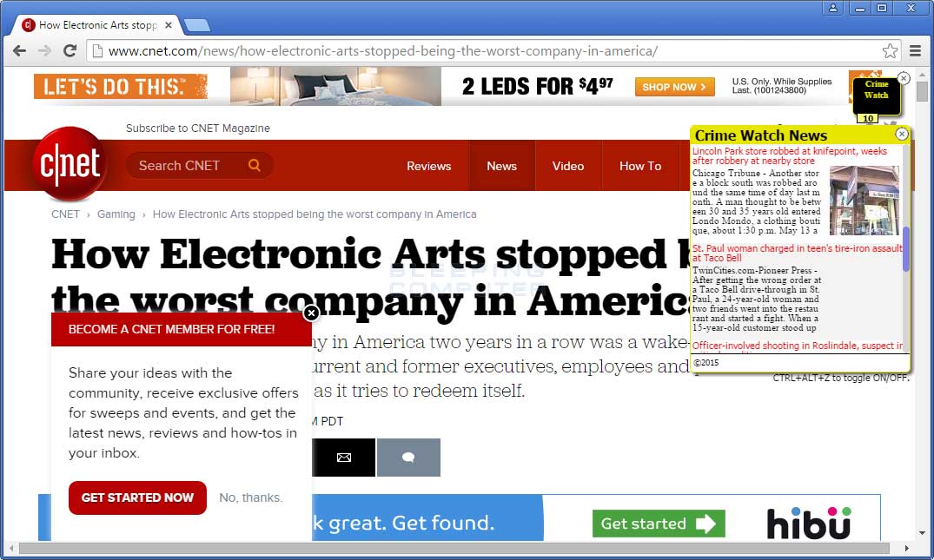This screenshot has width=934, height=560.
Task: Click the ©2015 text in news popup
Action: click(x=706, y=362)
